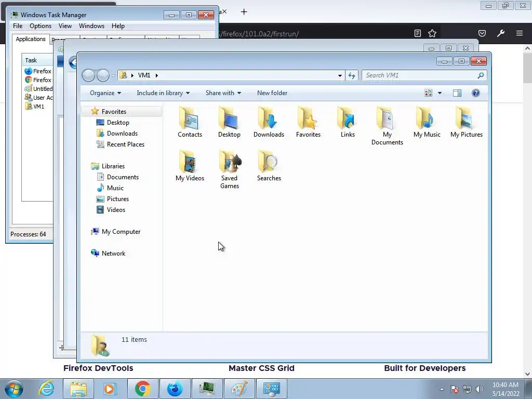Open Google Chrome from the taskbar
Viewport: 532px width, 399px height.
coord(142,389)
